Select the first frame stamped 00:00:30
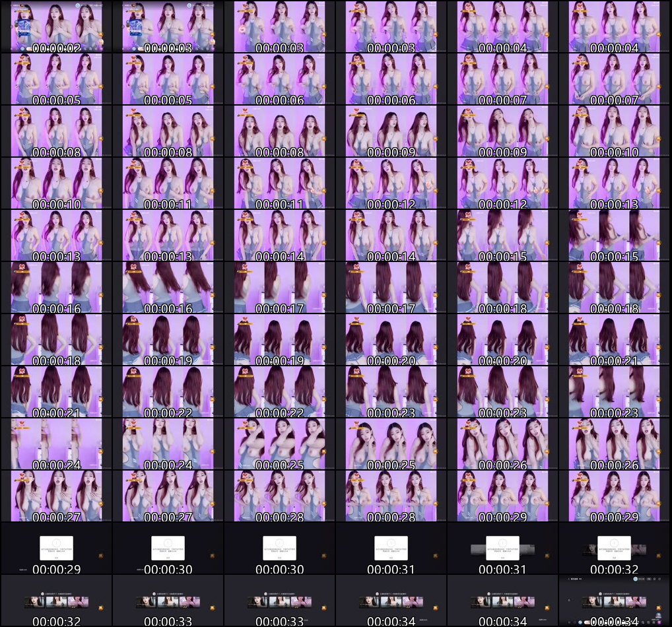Image resolution: width=672 pixels, height=627 pixels. [x=168, y=548]
